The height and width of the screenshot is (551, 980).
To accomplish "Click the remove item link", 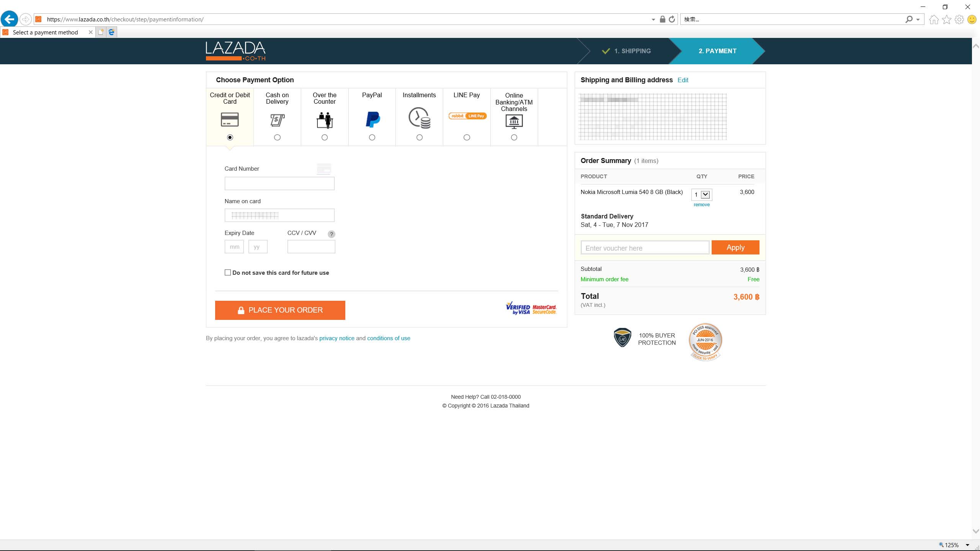I will [702, 205].
